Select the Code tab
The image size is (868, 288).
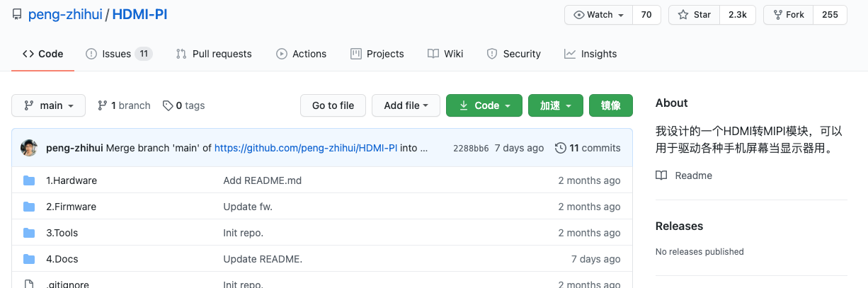click(x=42, y=54)
